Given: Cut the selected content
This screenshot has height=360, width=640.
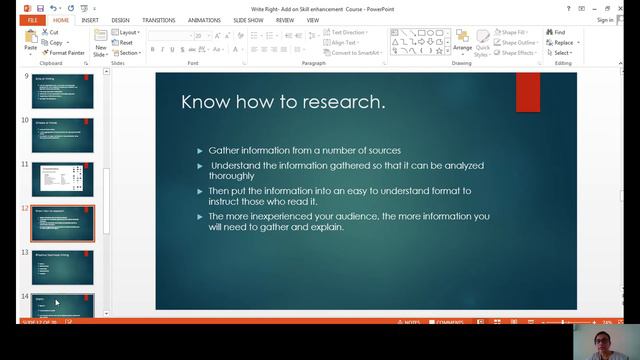Looking at the screenshot, I should (x=50, y=32).
